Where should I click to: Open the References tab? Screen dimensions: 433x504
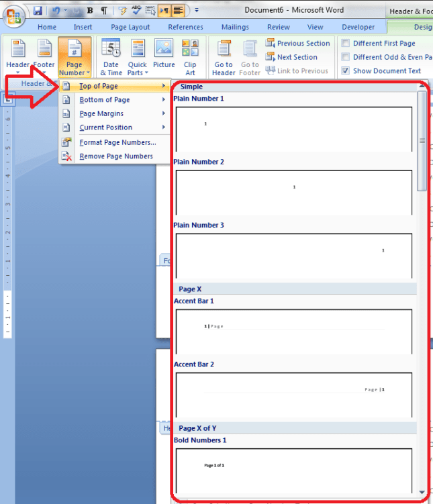coord(185,27)
